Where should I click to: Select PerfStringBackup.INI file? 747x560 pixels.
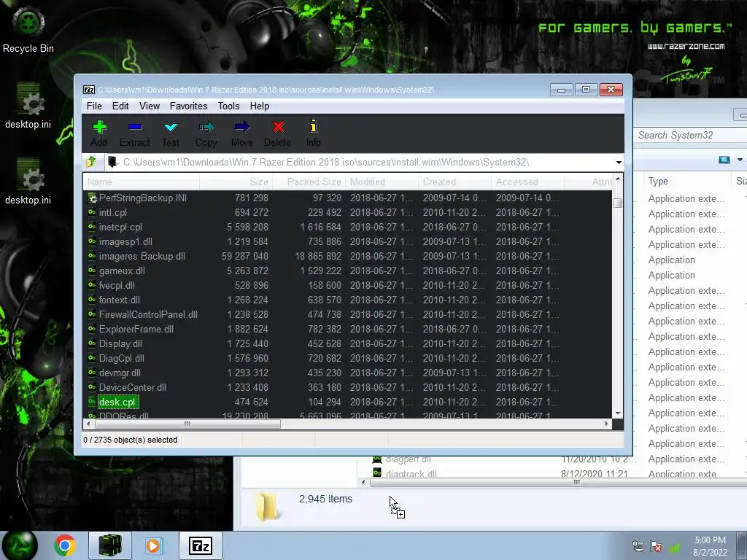click(142, 198)
